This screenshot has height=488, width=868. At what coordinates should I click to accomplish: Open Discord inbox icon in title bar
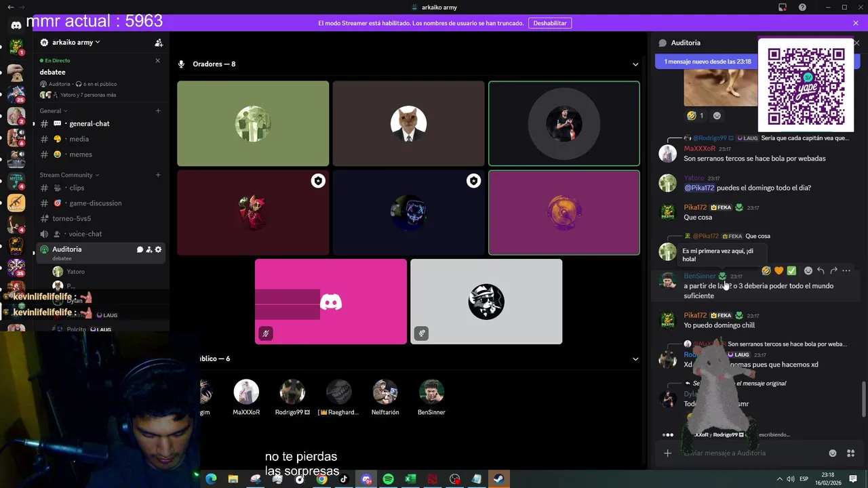(783, 7)
